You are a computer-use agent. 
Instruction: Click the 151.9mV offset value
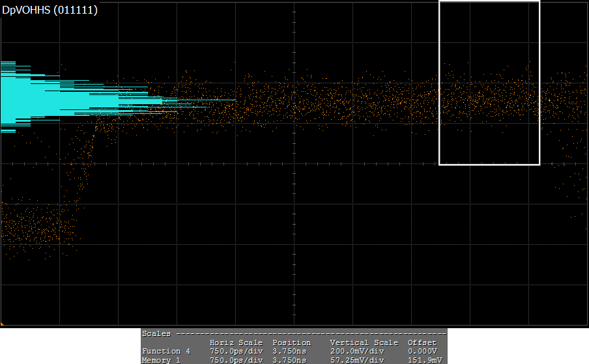point(422,359)
